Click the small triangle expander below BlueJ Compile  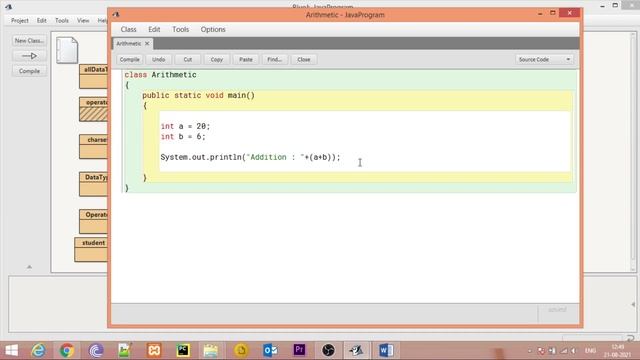coord(29,267)
